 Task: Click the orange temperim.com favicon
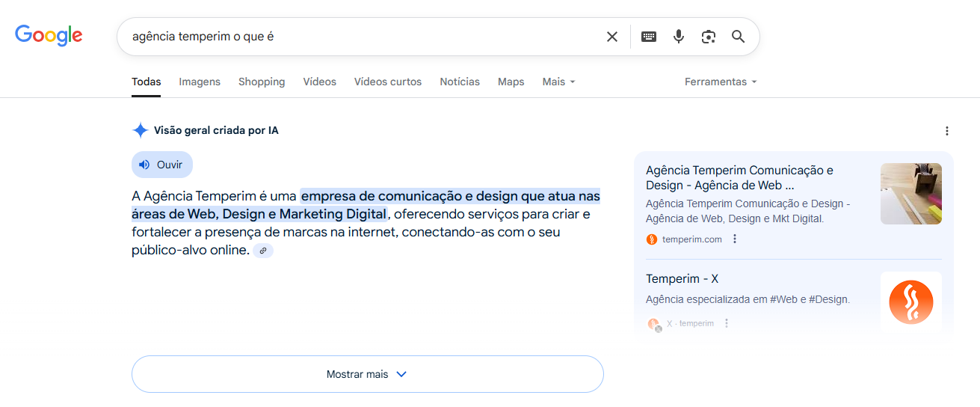pyautogui.click(x=652, y=239)
